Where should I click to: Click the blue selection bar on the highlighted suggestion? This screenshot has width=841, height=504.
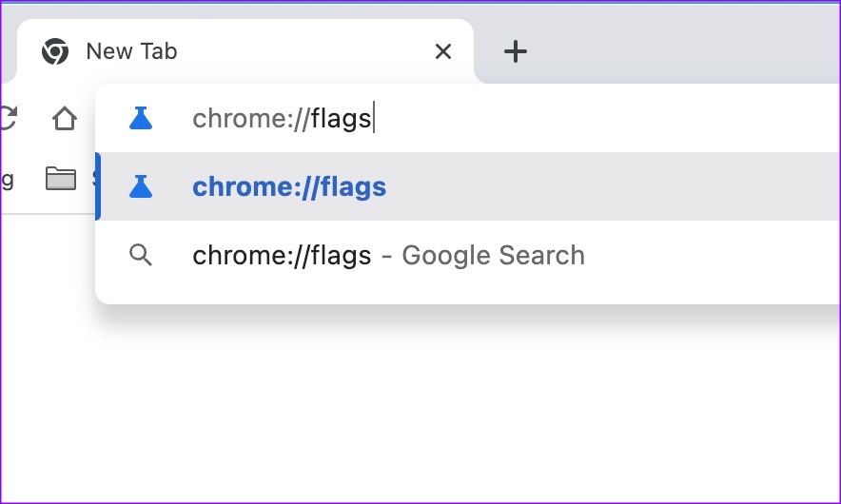(x=98, y=186)
